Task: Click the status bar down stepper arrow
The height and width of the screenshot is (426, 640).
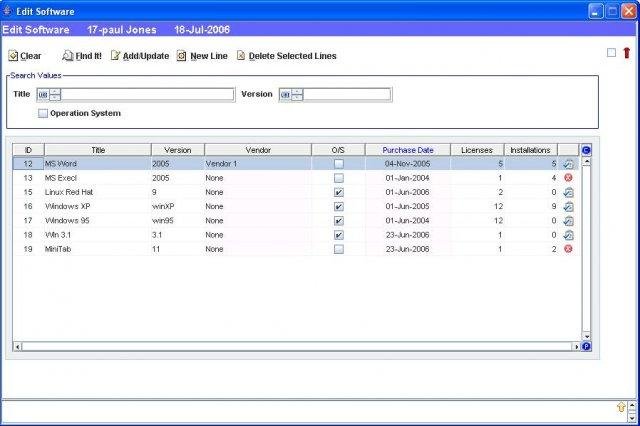Action: click(632, 418)
